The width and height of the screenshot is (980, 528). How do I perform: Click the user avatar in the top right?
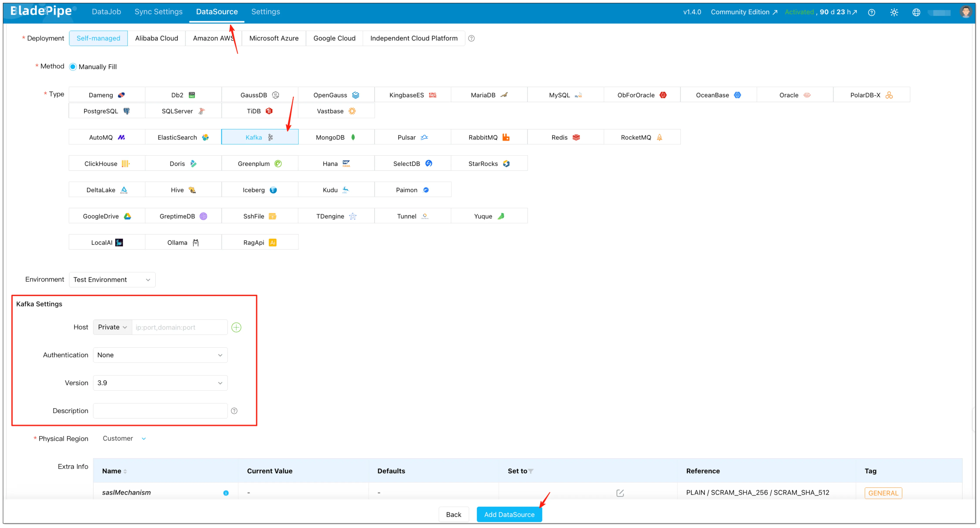pyautogui.click(x=966, y=12)
